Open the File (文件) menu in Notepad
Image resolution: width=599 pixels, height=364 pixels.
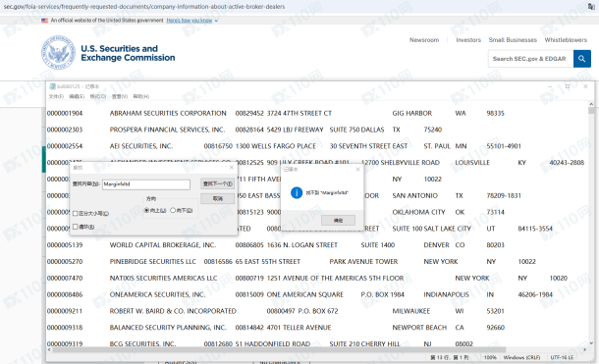pyautogui.click(x=56, y=96)
